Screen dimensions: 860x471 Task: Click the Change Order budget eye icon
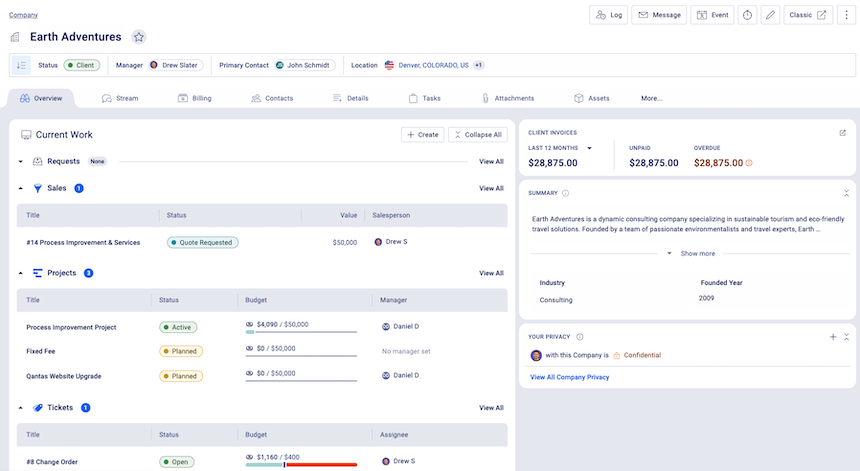[x=250, y=457]
